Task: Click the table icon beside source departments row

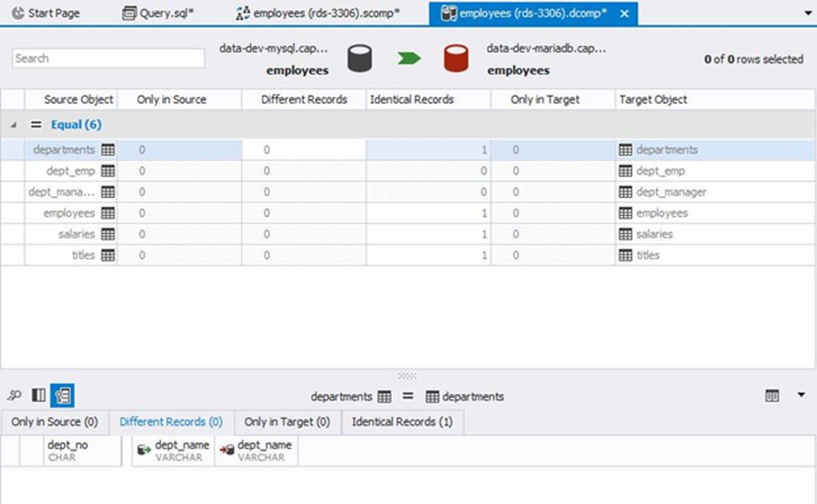Action: pos(108,149)
